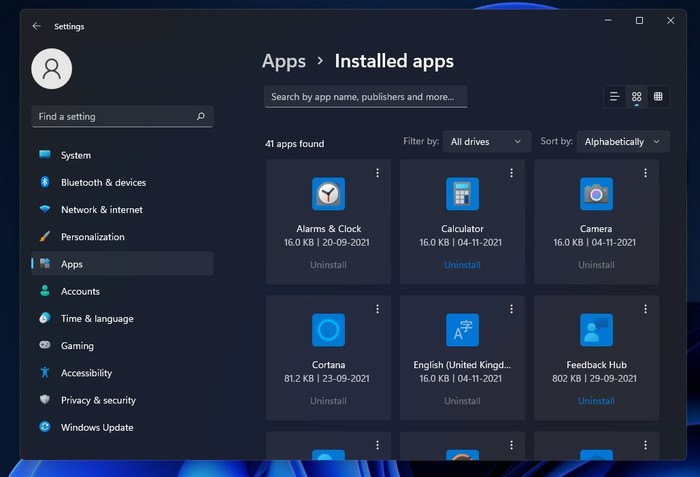
Task: Select Windows Update in sidebar
Action: pyautogui.click(x=97, y=428)
